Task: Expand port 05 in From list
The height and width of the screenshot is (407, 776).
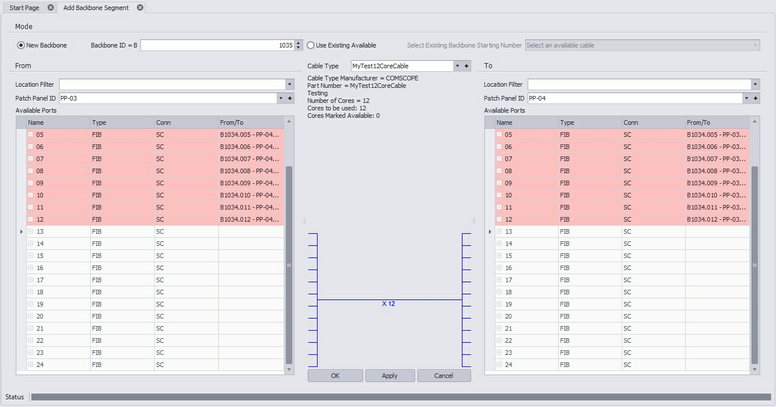Action: [x=30, y=134]
